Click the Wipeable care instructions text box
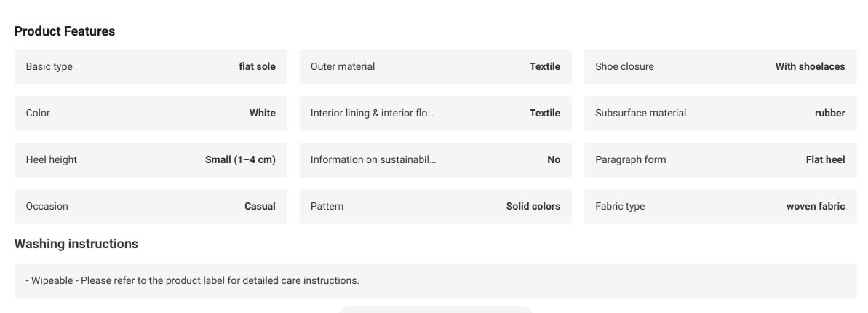The width and height of the screenshot is (868, 313). (x=435, y=280)
